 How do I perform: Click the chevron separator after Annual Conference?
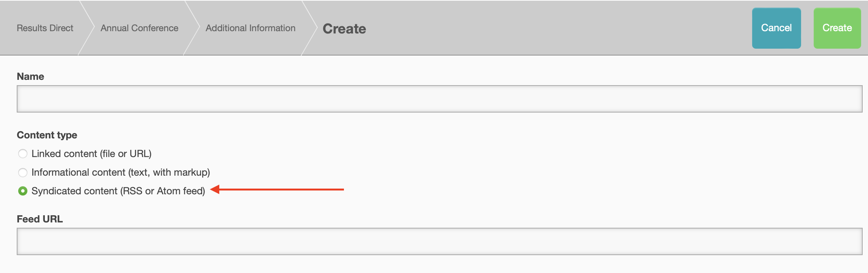pos(192,28)
